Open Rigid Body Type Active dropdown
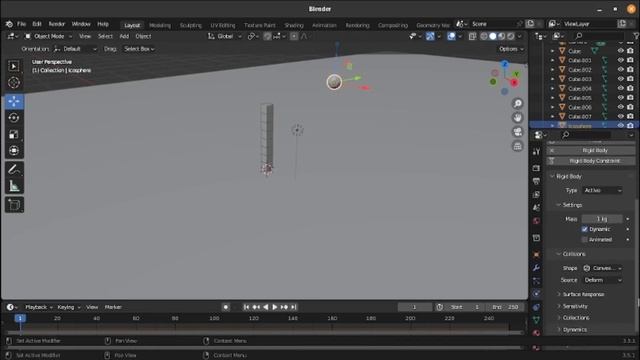 click(602, 190)
